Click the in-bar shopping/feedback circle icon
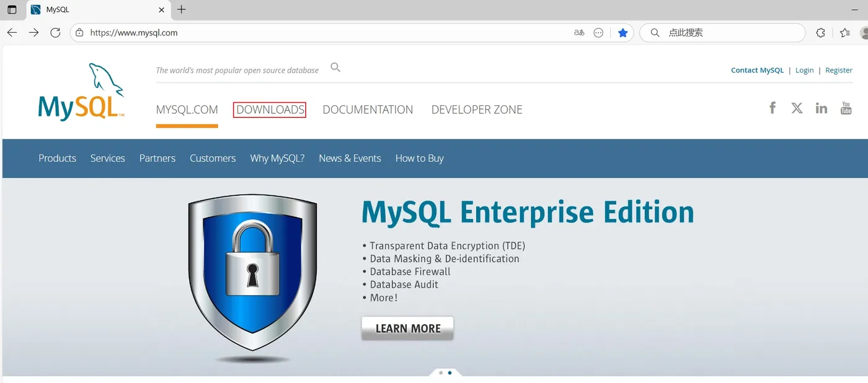The image size is (868, 383). (598, 33)
